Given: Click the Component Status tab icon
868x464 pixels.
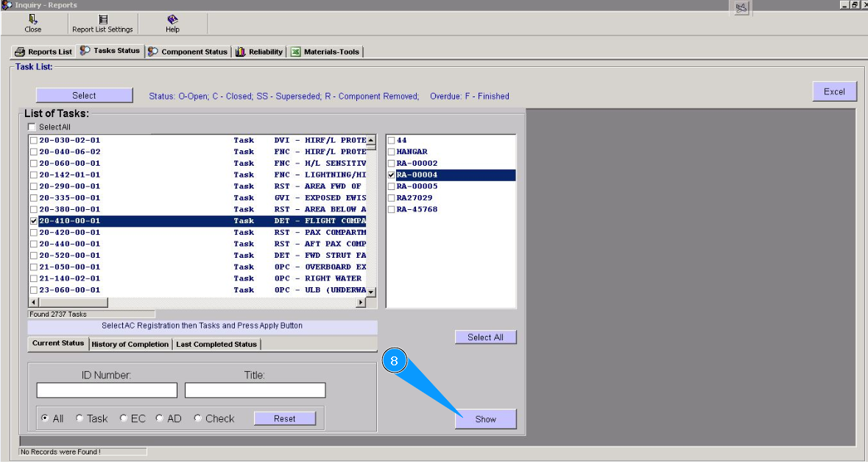Looking at the screenshot, I should (153, 52).
